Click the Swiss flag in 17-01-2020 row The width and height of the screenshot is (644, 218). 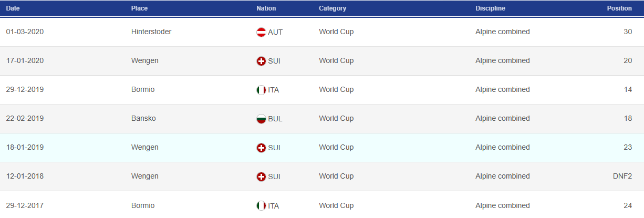tap(261, 61)
